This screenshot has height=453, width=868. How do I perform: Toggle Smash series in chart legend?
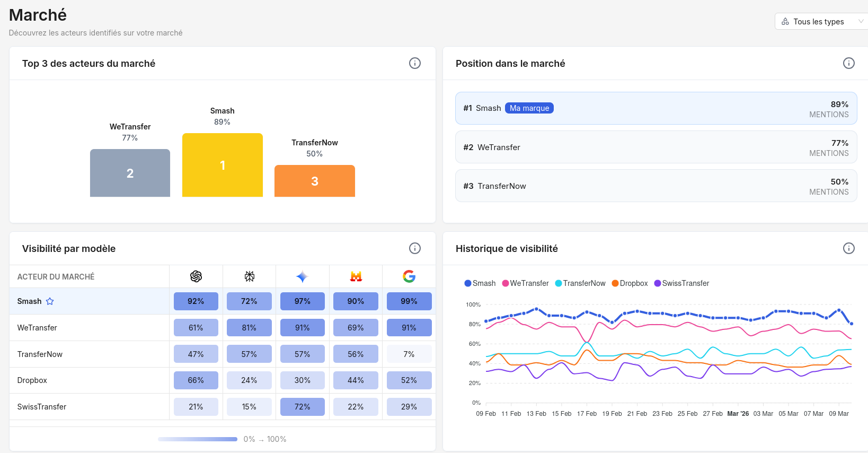(x=480, y=283)
